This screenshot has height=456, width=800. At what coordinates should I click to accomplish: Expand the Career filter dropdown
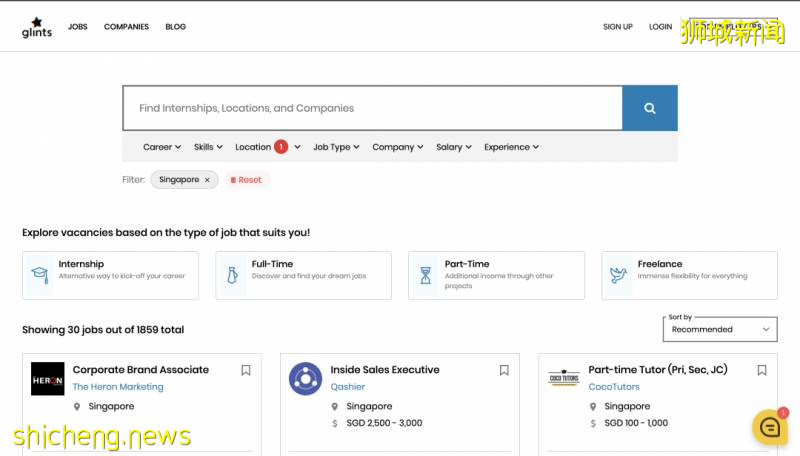point(161,147)
